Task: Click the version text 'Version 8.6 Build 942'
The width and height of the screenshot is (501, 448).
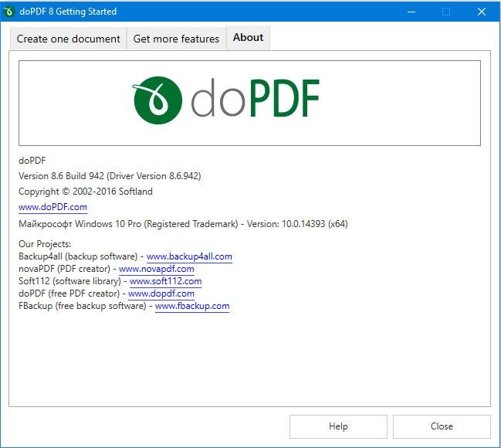Action: 61,176
